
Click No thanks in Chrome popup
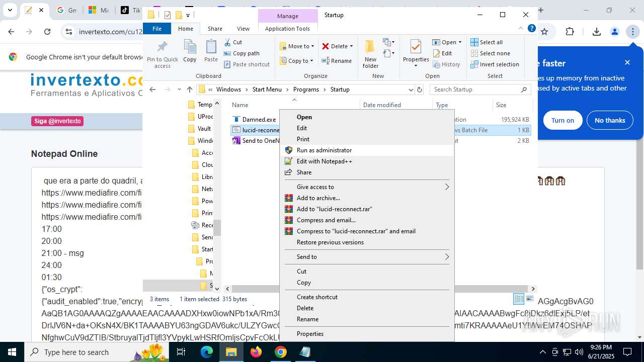pos(610,121)
